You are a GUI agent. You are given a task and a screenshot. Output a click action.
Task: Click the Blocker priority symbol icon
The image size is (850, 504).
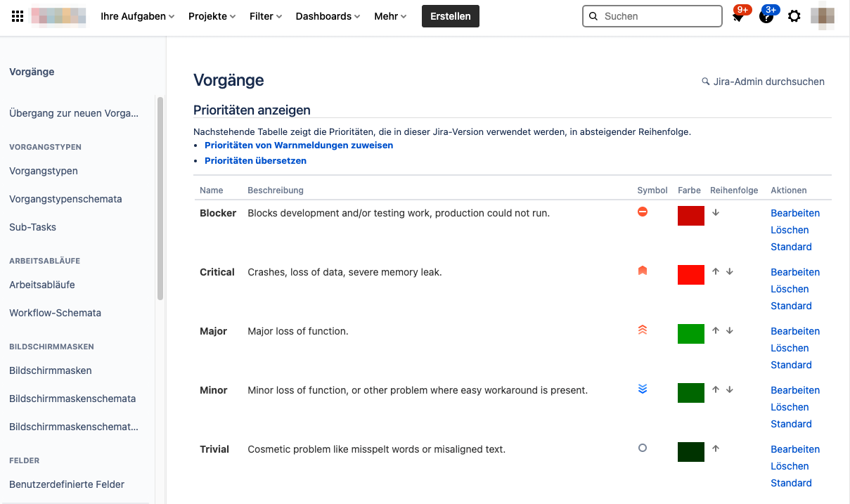coord(642,211)
